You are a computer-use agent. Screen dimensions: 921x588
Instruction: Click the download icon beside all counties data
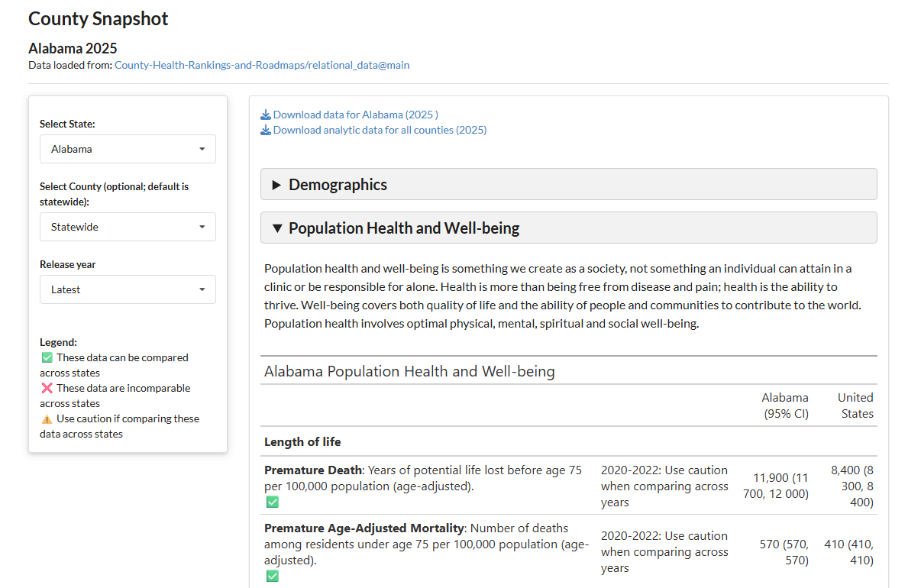(266, 130)
